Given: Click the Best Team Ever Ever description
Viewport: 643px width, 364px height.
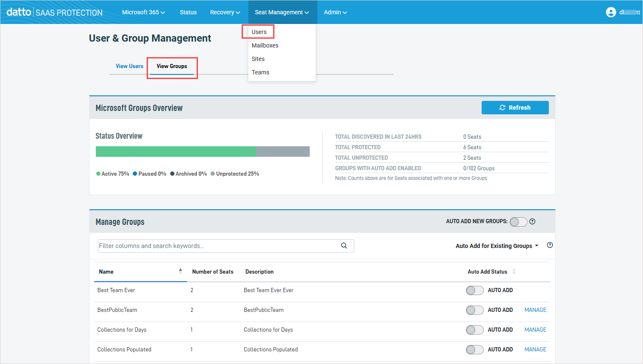Looking at the screenshot, I should click(269, 290).
